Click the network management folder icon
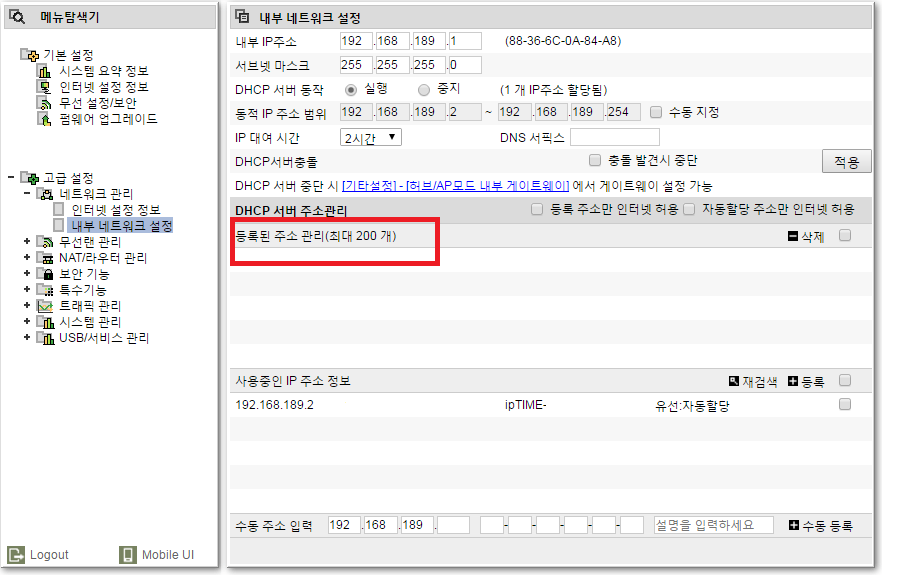904x583 pixels. click(x=45, y=194)
